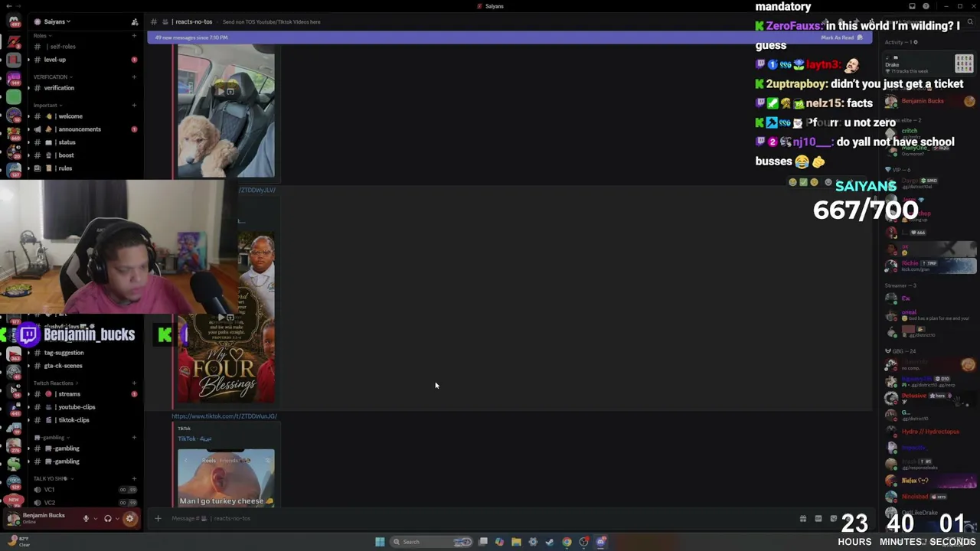
Task: Open the welcome channel
Action: [x=84, y=116]
